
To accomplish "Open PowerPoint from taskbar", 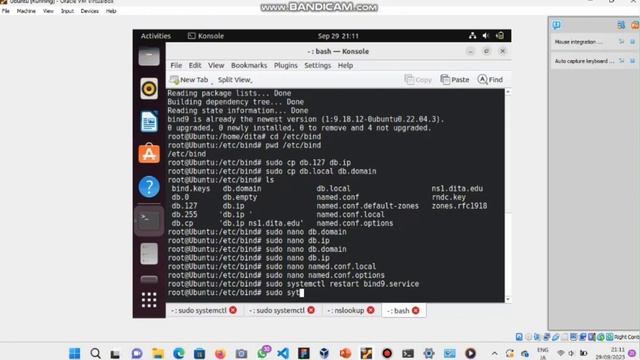I will click(345, 353).
